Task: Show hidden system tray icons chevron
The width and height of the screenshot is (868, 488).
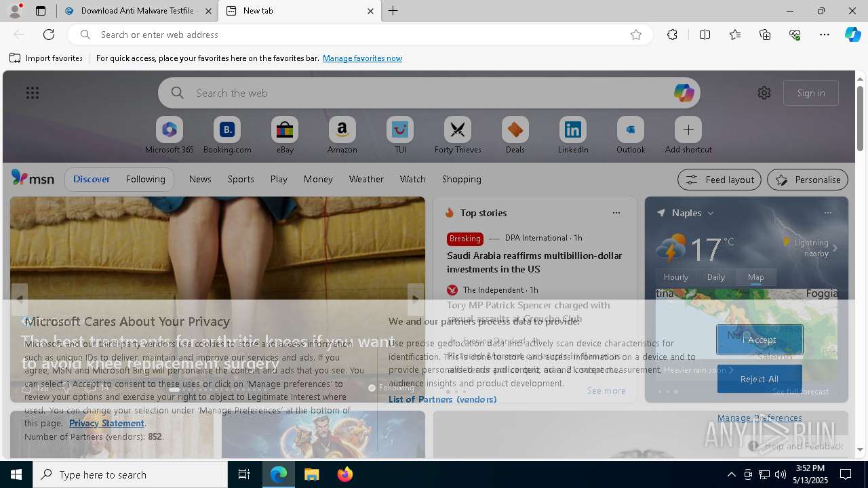Action: click(731, 474)
